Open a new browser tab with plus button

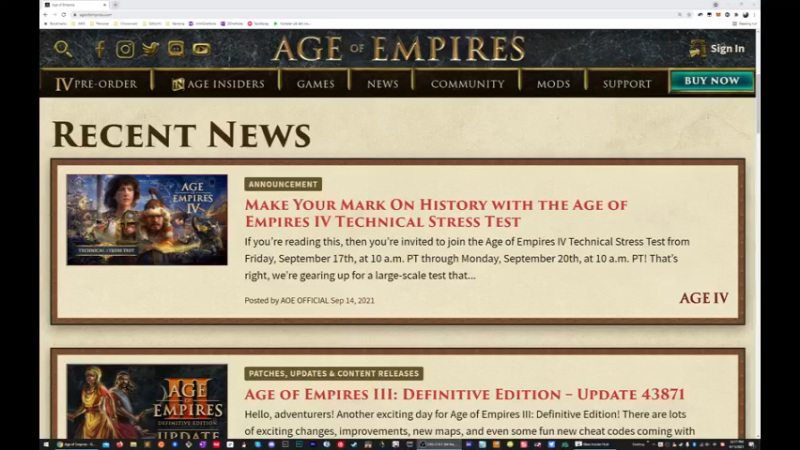point(115,5)
